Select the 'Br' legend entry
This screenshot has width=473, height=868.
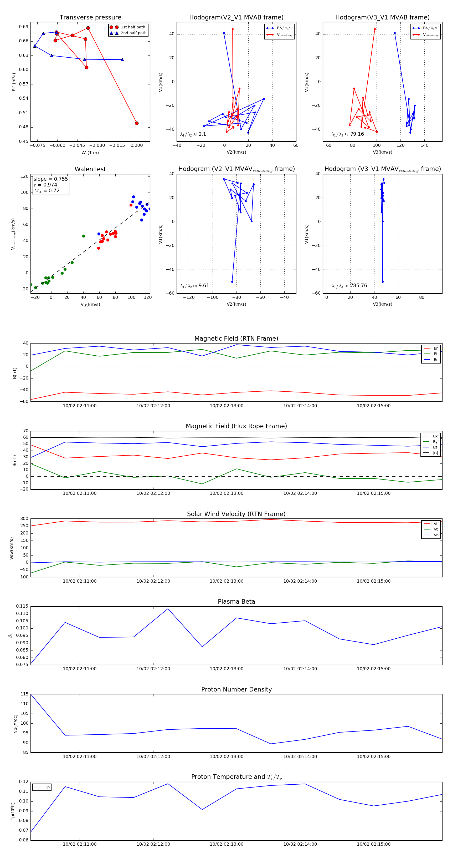pyautogui.click(x=431, y=349)
